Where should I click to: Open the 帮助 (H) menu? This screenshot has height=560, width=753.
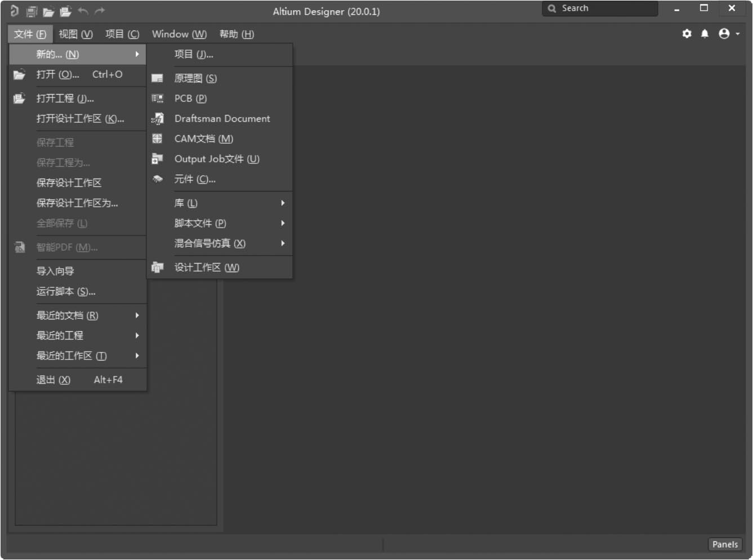pyautogui.click(x=237, y=34)
